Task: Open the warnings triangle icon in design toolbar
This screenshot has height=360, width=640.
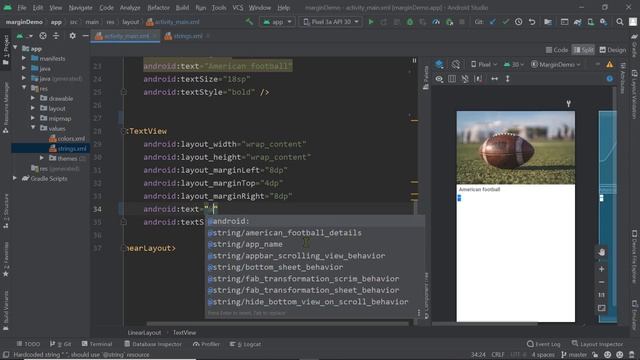Action: [609, 64]
